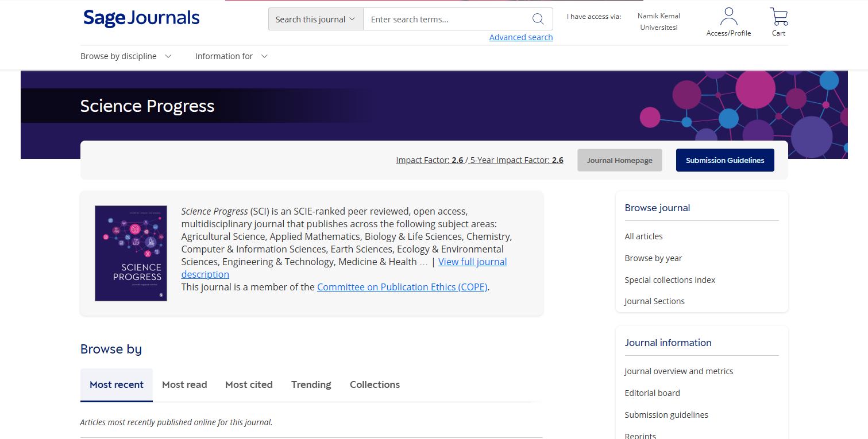Screen dimensions: 868x439
Task: Click the Journal information heading
Action: (668, 343)
